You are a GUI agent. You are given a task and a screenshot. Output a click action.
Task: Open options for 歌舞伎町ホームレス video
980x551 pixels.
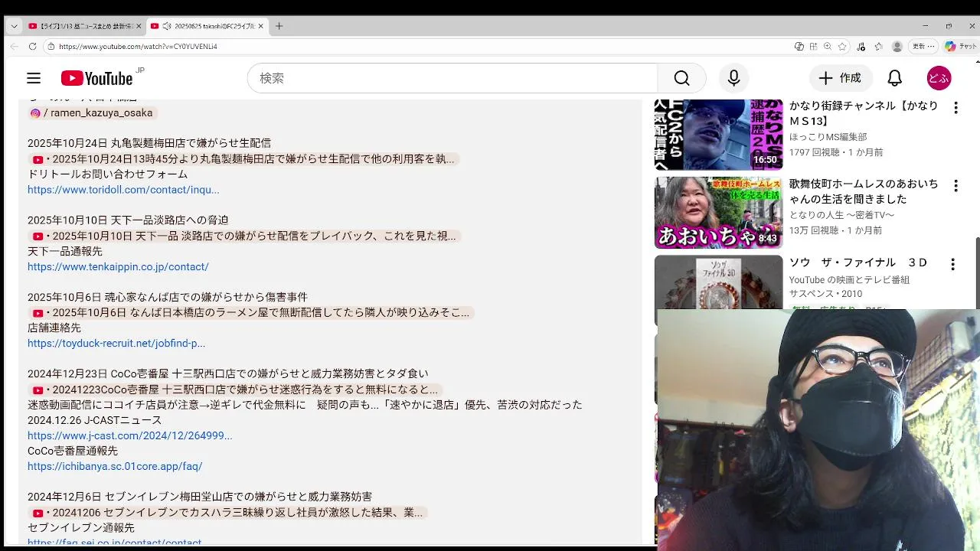(x=955, y=186)
